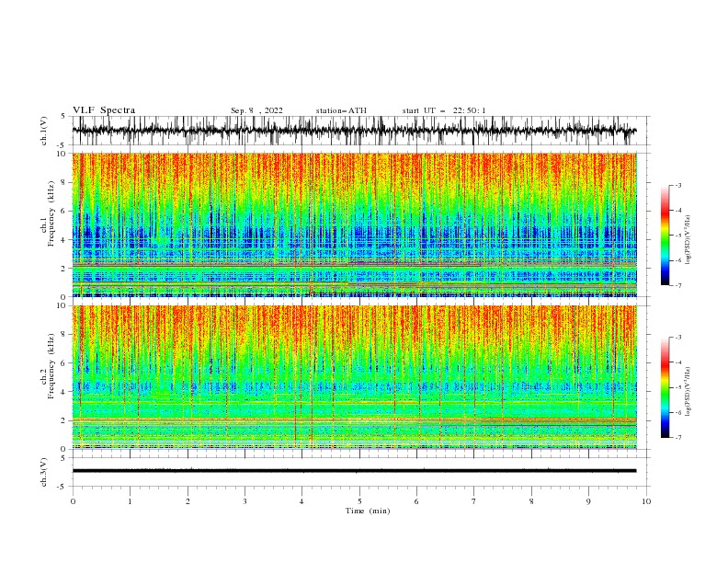Click the "9" time-axis tick label
This screenshot has width=728, height=563.
[x=588, y=501]
